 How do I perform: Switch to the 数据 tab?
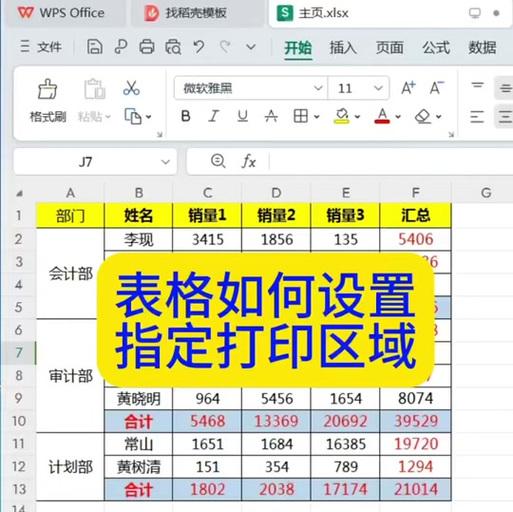(x=482, y=48)
